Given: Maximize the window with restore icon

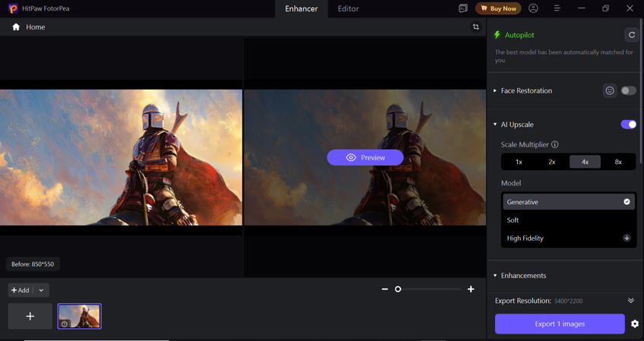Looking at the screenshot, I should tap(605, 8).
